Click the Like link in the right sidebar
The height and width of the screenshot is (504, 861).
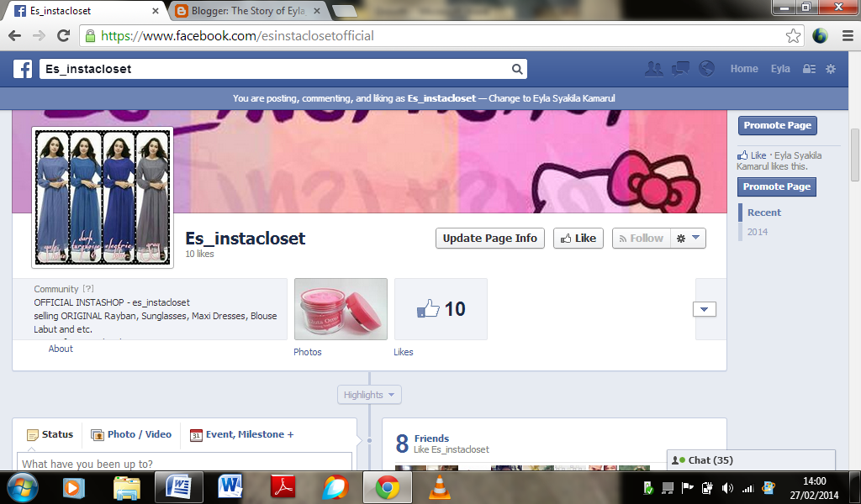[758, 155]
